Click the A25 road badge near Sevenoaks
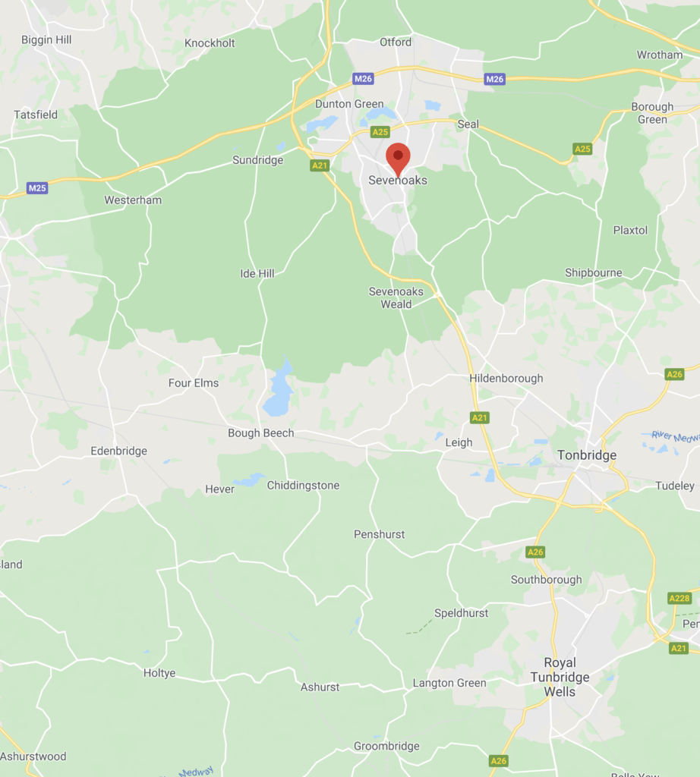This screenshot has width=700, height=777. click(380, 132)
